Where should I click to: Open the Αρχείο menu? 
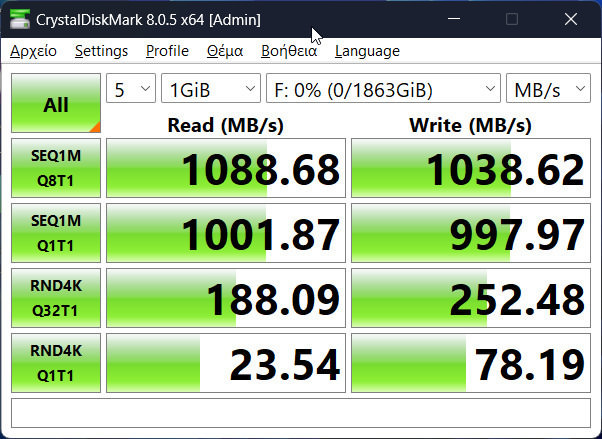coord(33,51)
